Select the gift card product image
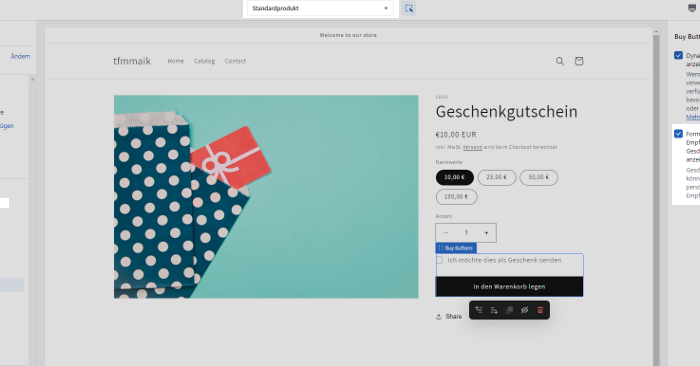 (x=266, y=197)
